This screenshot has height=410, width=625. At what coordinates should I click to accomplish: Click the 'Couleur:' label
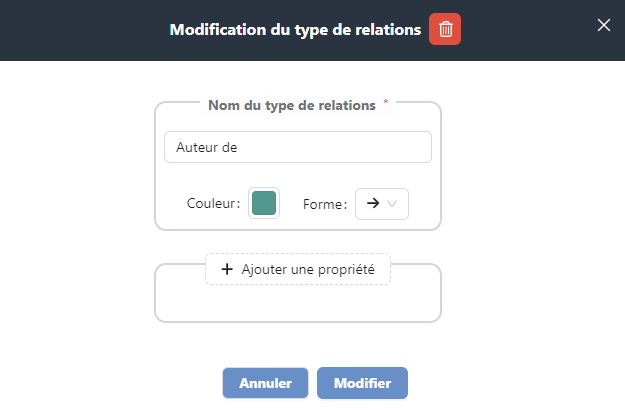pos(214,204)
